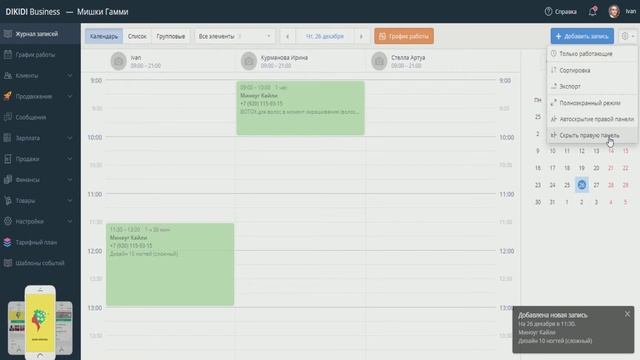Click the date button Чт, 26 декабря
This screenshot has height=360, width=640.
tap(324, 36)
